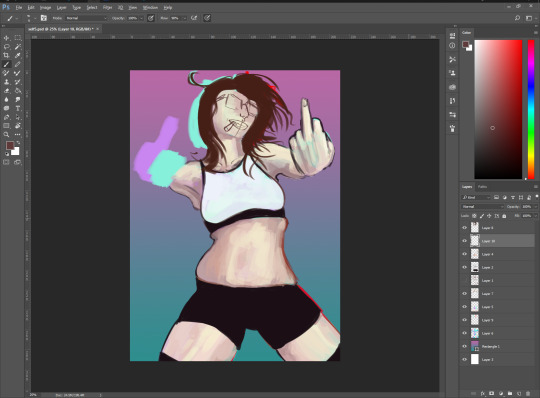Reset default foreground and background colors
Screen dimensions: 540x398
tap(7, 154)
